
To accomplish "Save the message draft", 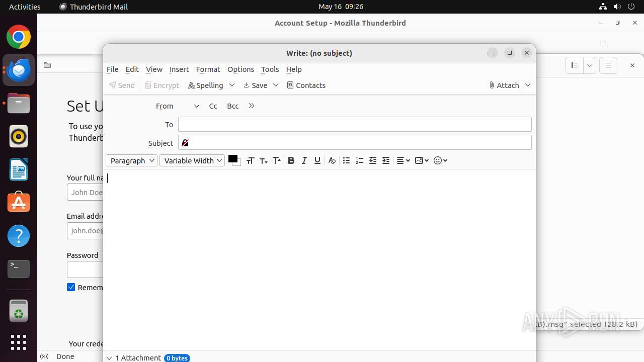I will pos(255,85).
